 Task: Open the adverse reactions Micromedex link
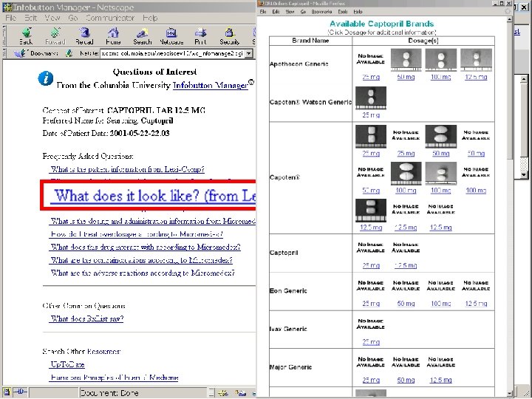coord(143,273)
